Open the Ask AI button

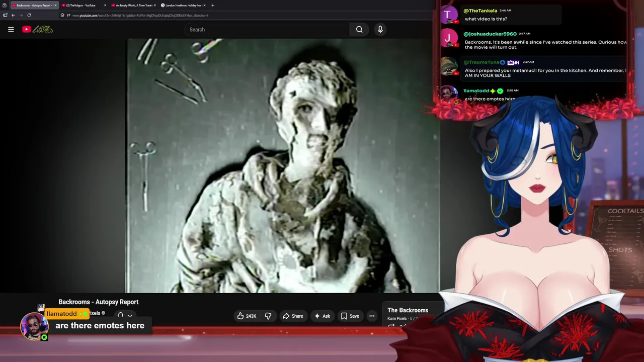coord(322,316)
